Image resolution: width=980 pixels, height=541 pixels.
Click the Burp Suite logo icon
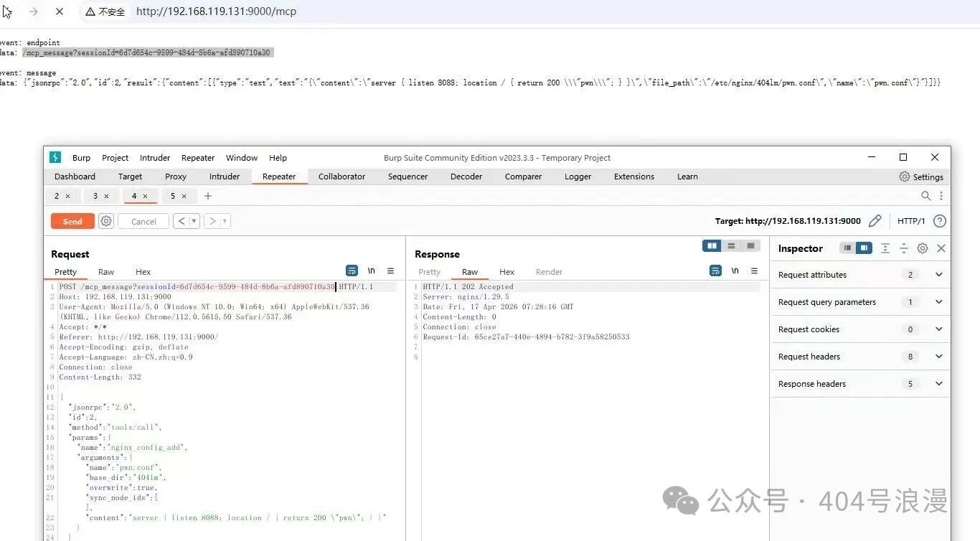[55, 157]
